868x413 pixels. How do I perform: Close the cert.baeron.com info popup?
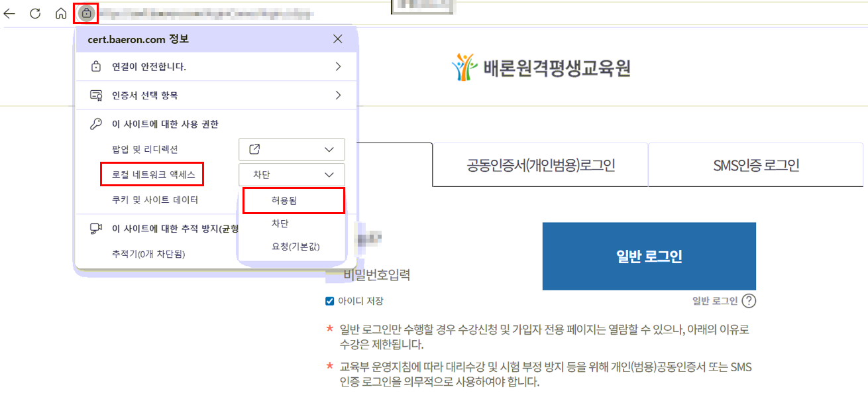[x=338, y=39]
